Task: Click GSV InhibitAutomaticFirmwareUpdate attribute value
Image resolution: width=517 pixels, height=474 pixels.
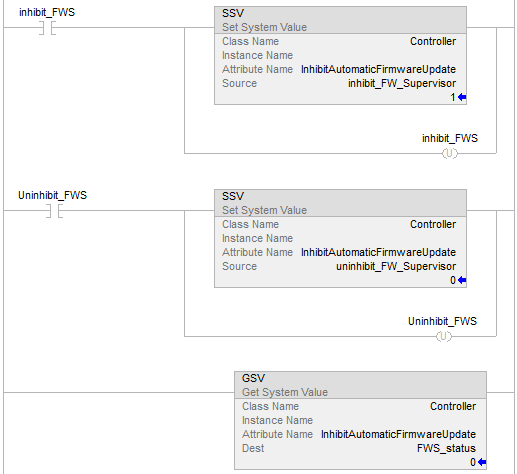Action: [398, 434]
